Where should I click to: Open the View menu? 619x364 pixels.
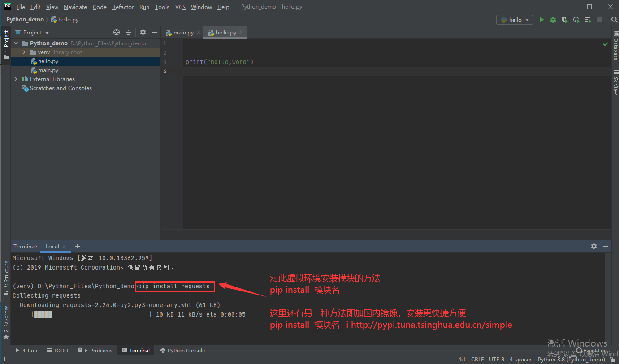click(x=52, y=7)
